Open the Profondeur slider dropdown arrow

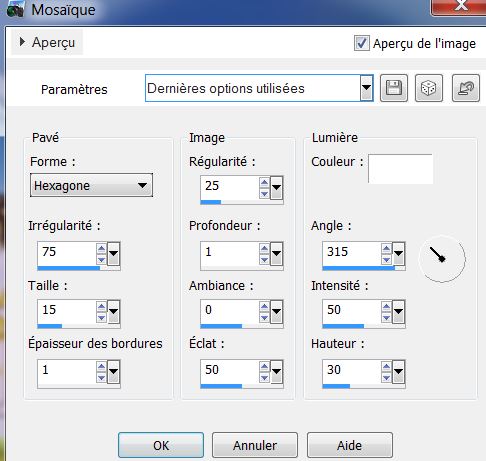pos(276,254)
